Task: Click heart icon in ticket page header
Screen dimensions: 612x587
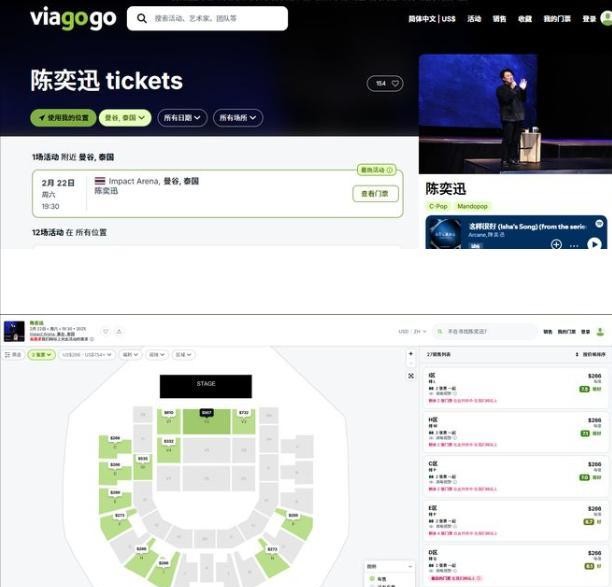Action: pyautogui.click(x=105, y=331)
